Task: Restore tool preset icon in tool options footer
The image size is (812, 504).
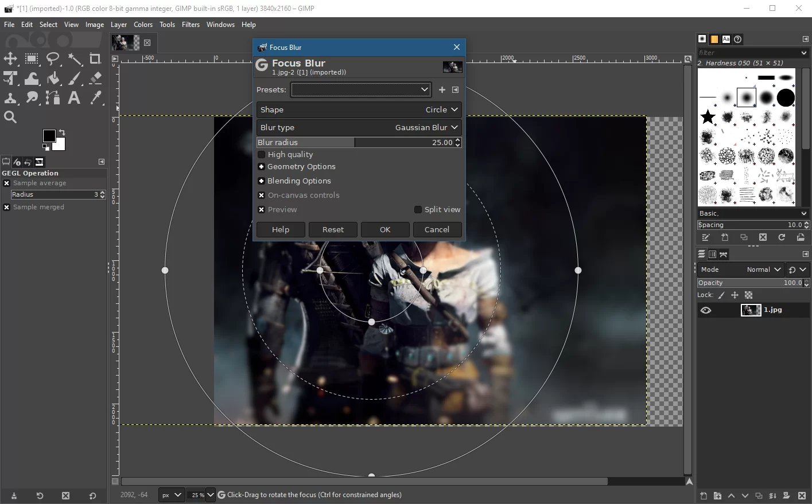Action: [40, 496]
